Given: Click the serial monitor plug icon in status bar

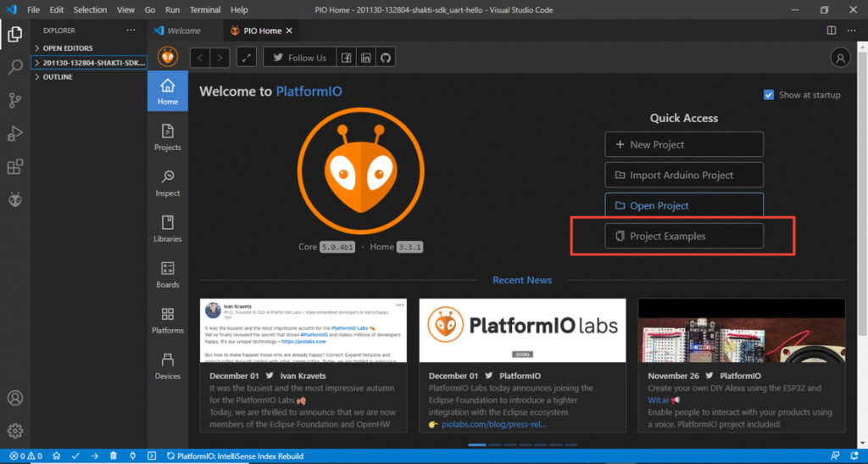Looking at the screenshot, I should click(132, 456).
